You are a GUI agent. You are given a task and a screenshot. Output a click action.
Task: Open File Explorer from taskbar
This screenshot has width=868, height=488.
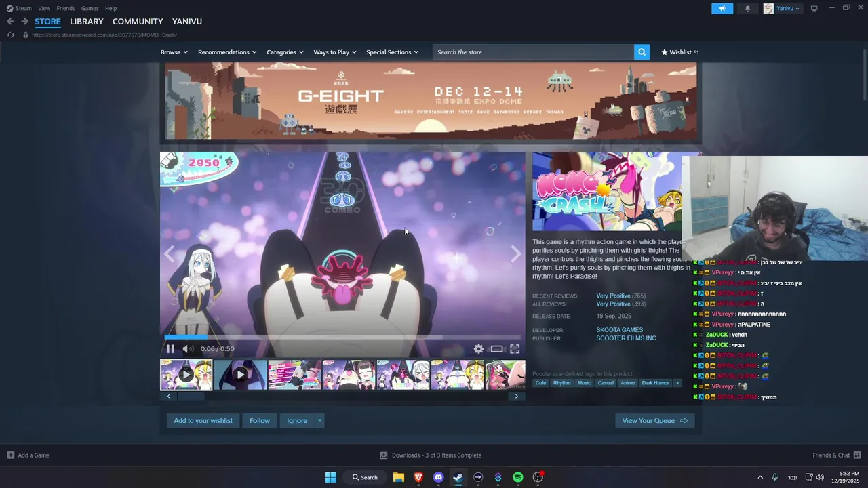click(x=399, y=477)
